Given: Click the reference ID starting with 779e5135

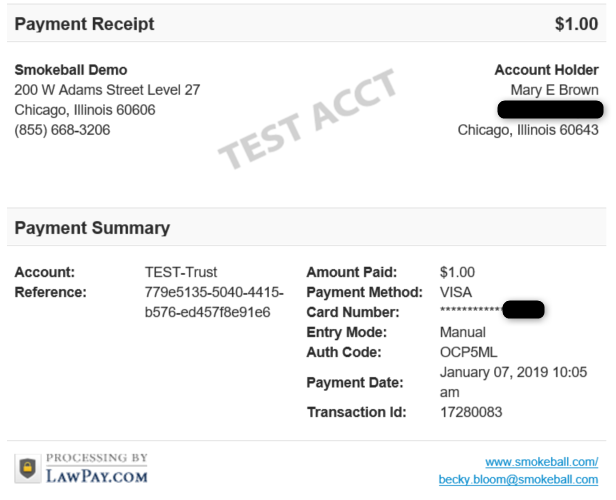Looking at the screenshot, I should pos(214,302).
